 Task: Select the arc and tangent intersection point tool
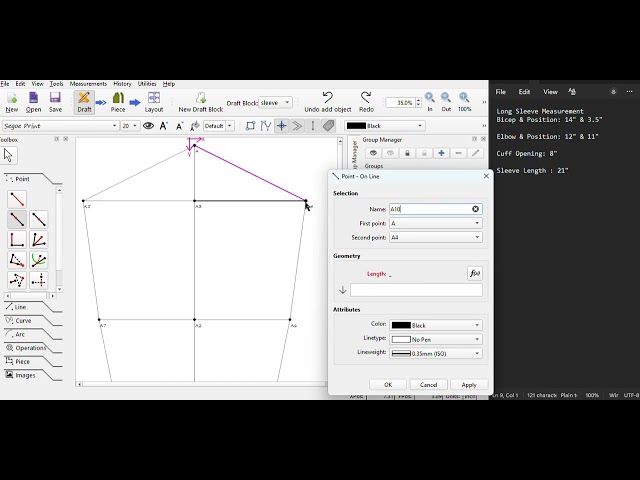[38, 260]
